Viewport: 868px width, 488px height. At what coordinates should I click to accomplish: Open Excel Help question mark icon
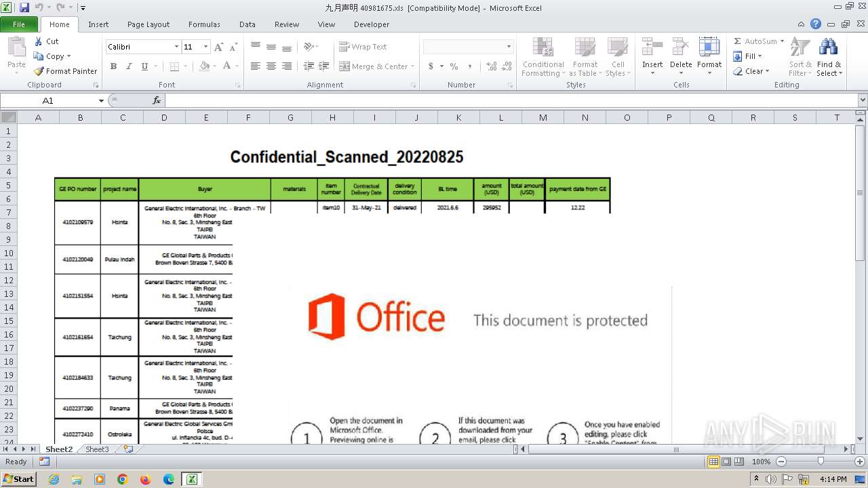[816, 24]
